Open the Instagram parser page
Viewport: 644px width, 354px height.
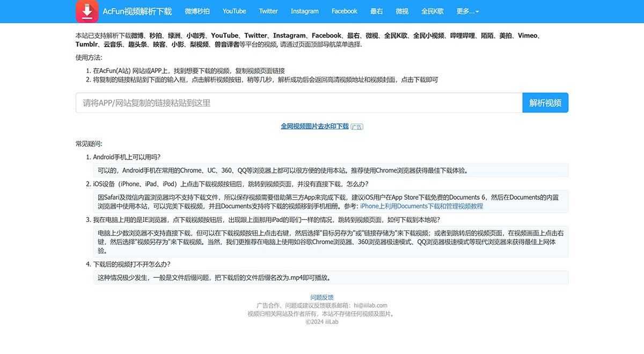pos(304,11)
